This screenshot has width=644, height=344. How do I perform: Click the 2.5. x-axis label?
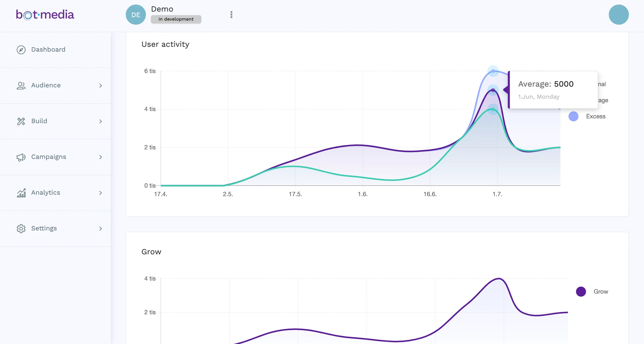pos(228,194)
